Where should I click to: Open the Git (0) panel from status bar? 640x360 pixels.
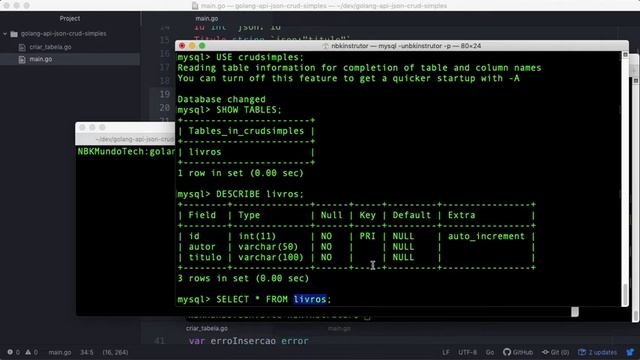click(x=556, y=352)
